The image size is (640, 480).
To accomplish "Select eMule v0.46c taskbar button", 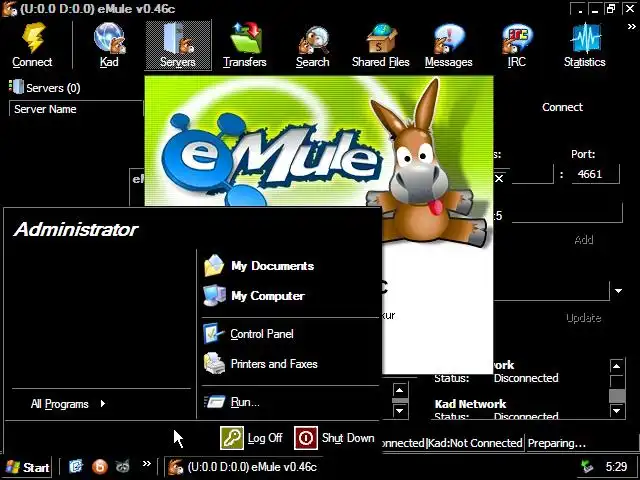I will click(x=243, y=467).
